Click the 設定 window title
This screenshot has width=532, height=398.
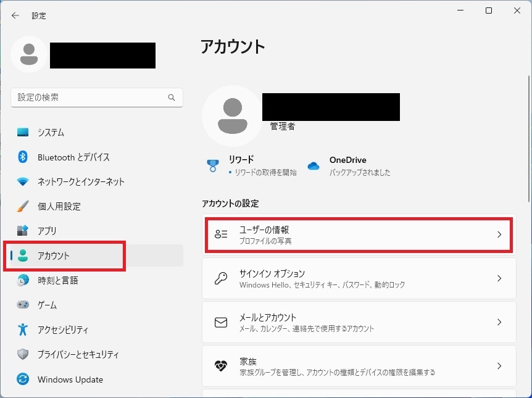[x=39, y=15]
